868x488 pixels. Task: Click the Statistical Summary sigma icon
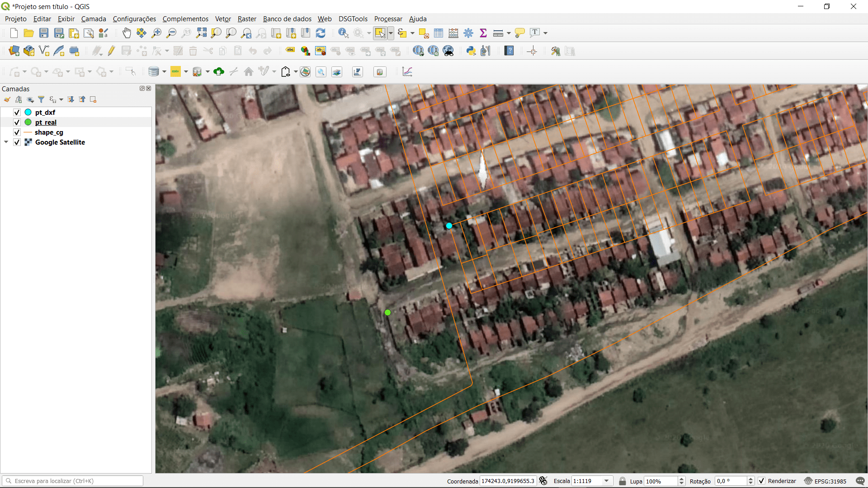click(483, 33)
